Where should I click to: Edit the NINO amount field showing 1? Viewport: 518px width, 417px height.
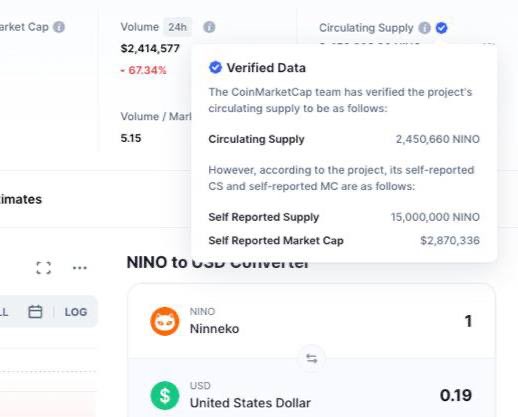[x=468, y=321]
